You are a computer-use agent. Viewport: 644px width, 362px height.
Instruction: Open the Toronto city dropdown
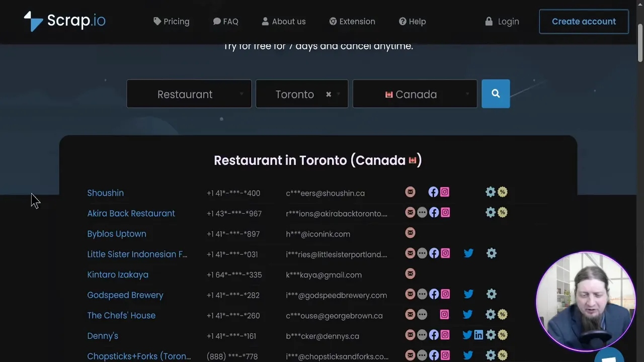point(302,94)
